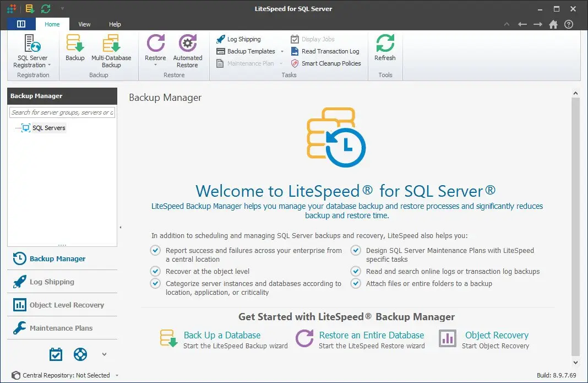Select Object Level Recovery in navigation pane
The height and width of the screenshot is (383, 588).
pyautogui.click(x=62, y=305)
